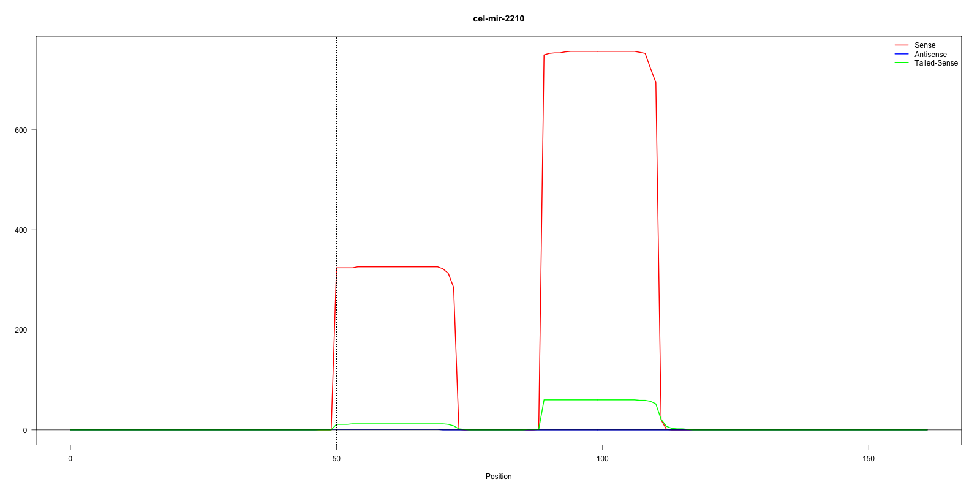Select the red Sense legend line swatch

[901, 45]
